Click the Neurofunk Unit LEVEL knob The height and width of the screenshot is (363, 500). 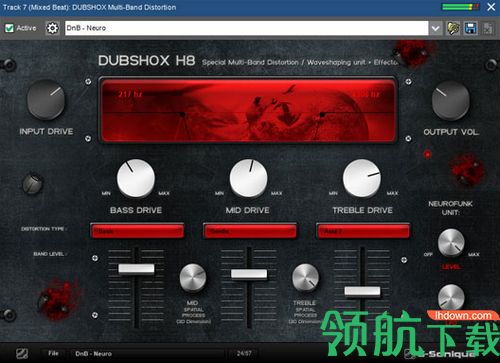click(451, 242)
